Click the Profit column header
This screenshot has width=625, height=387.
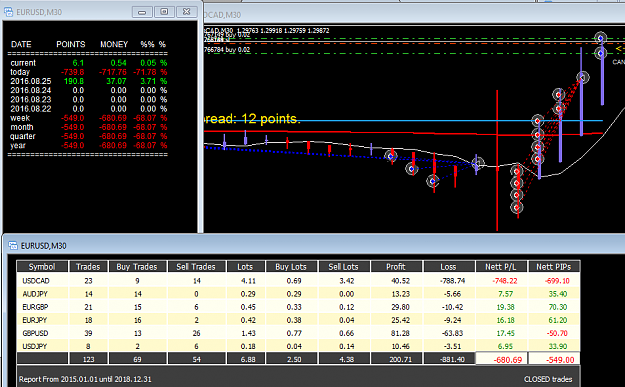coord(396,267)
